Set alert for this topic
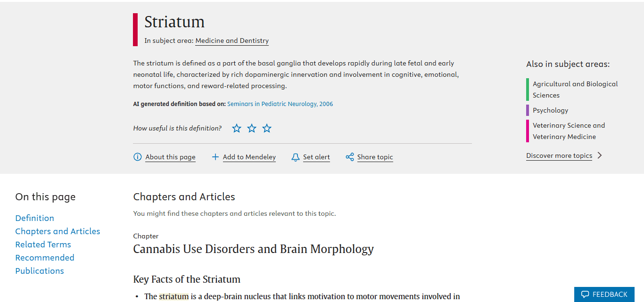Screen dimensions: 644x302 click(x=316, y=157)
